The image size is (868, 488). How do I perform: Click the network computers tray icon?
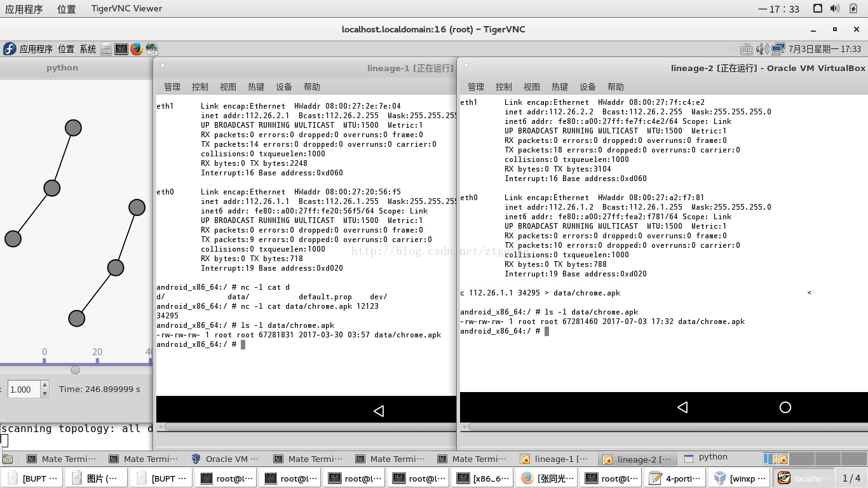point(778,49)
